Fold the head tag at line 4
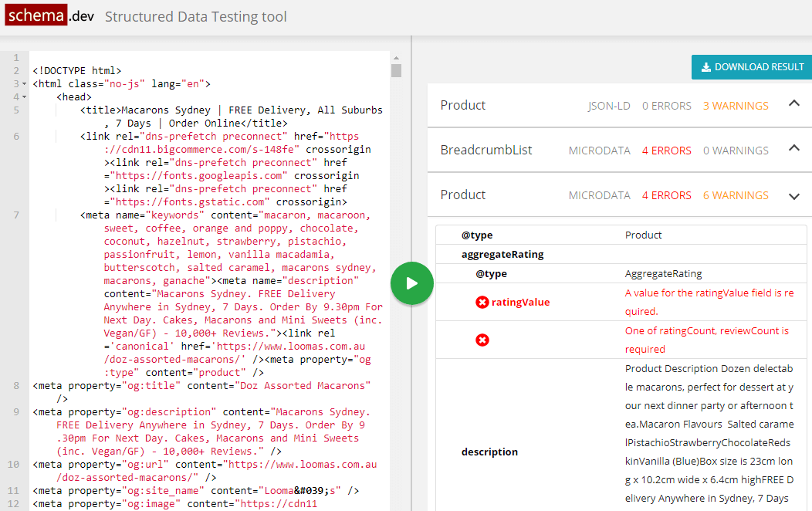The height and width of the screenshot is (511, 812). coord(24,96)
